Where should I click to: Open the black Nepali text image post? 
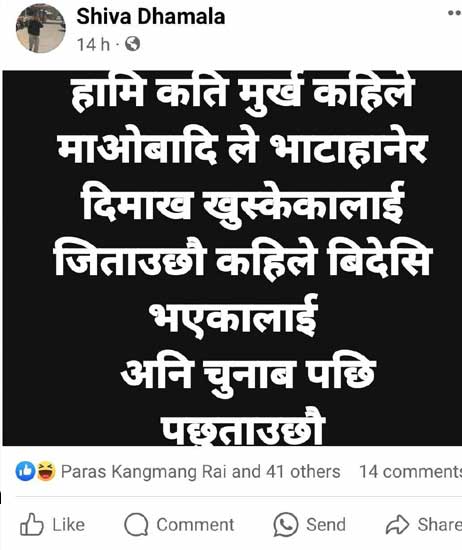coord(232,258)
